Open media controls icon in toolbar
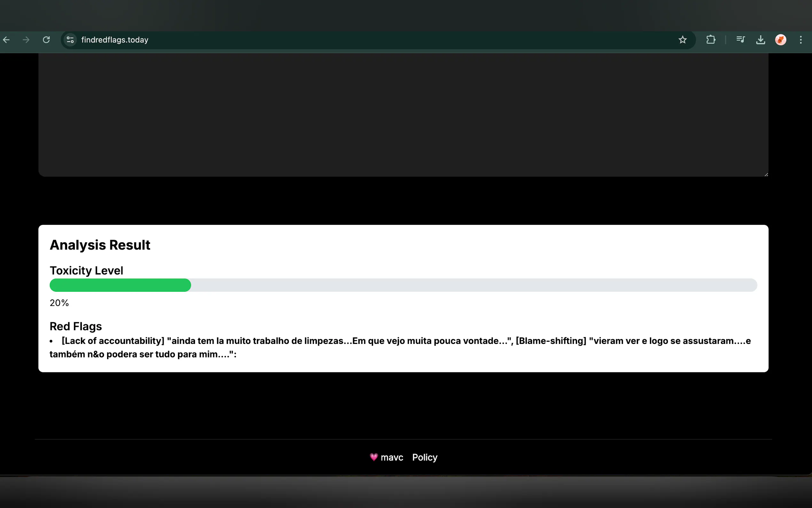This screenshot has height=508, width=812. coord(740,40)
